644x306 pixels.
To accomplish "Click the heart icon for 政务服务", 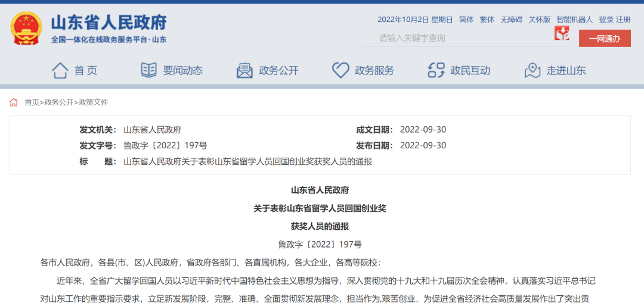I will (x=340, y=70).
